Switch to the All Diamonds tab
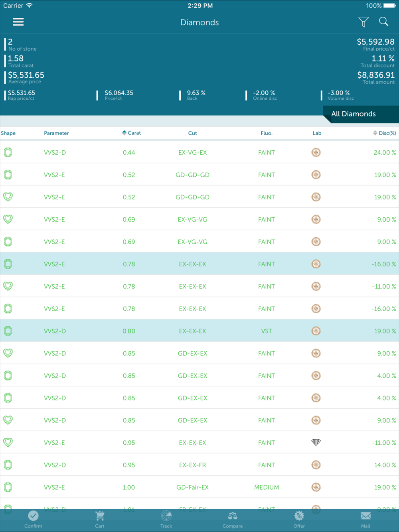 [x=354, y=114]
